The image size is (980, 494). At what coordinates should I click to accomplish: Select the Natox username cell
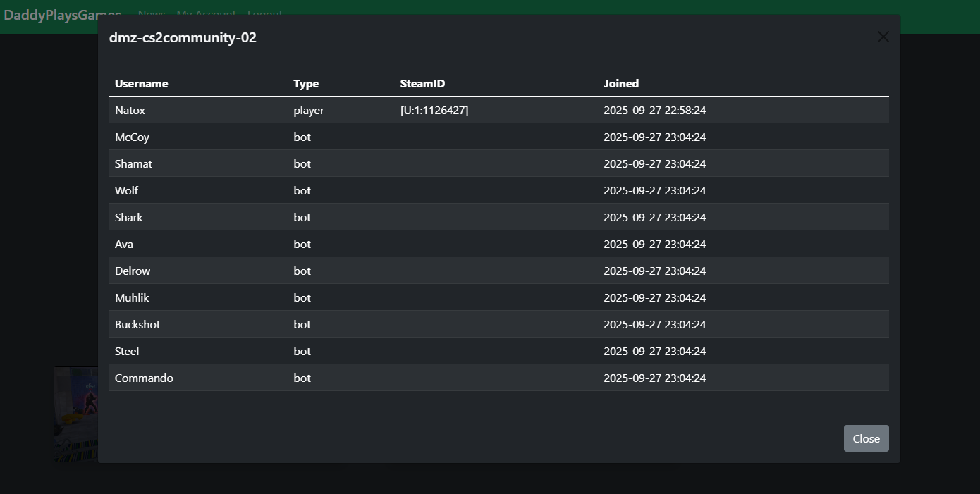tap(130, 110)
